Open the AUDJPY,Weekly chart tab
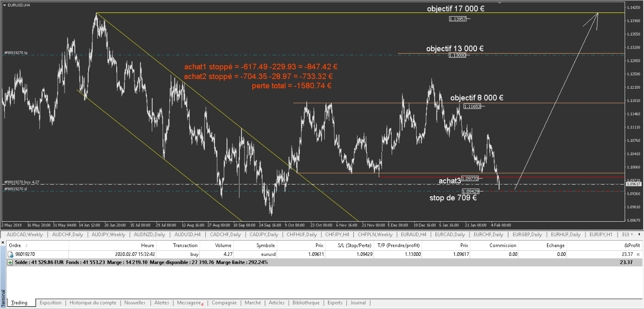 pyautogui.click(x=108, y=235)
